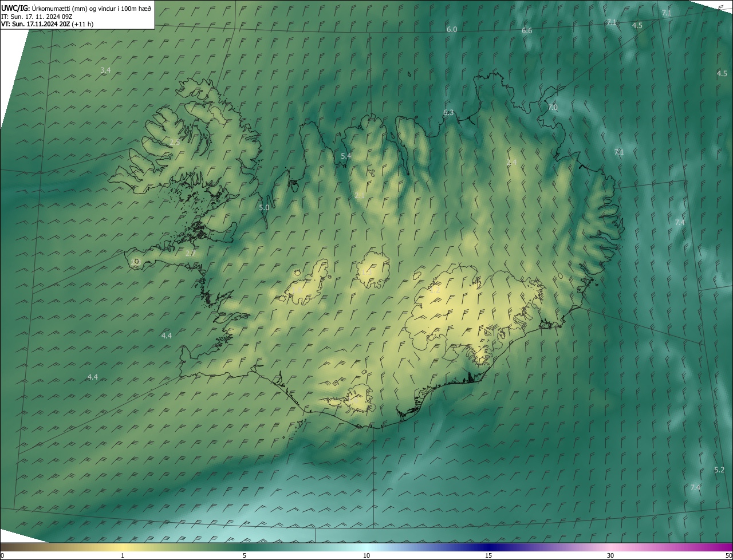Click the 7.4 value next to 5.2
The height and width of the screenshot is (560, 733).
(695, 487)
